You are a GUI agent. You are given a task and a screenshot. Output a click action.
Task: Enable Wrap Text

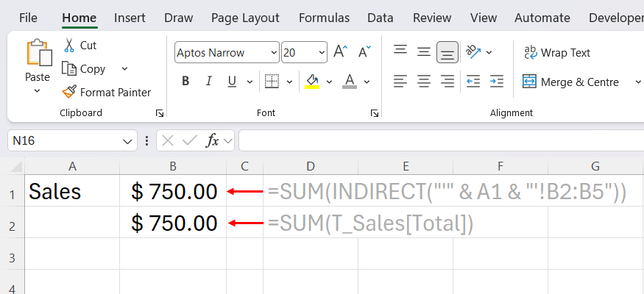coord(557,52)
